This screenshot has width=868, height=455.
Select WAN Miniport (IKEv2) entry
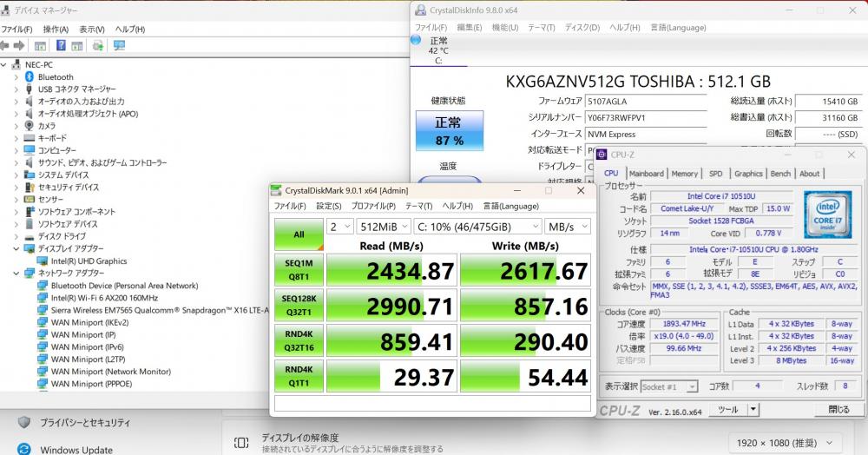tap(89, 322)
